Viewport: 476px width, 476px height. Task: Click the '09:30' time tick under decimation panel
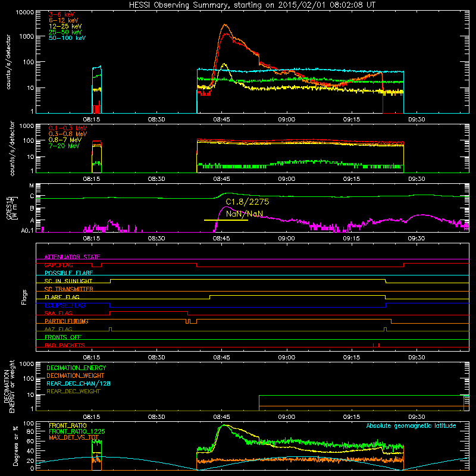point(416,417)
